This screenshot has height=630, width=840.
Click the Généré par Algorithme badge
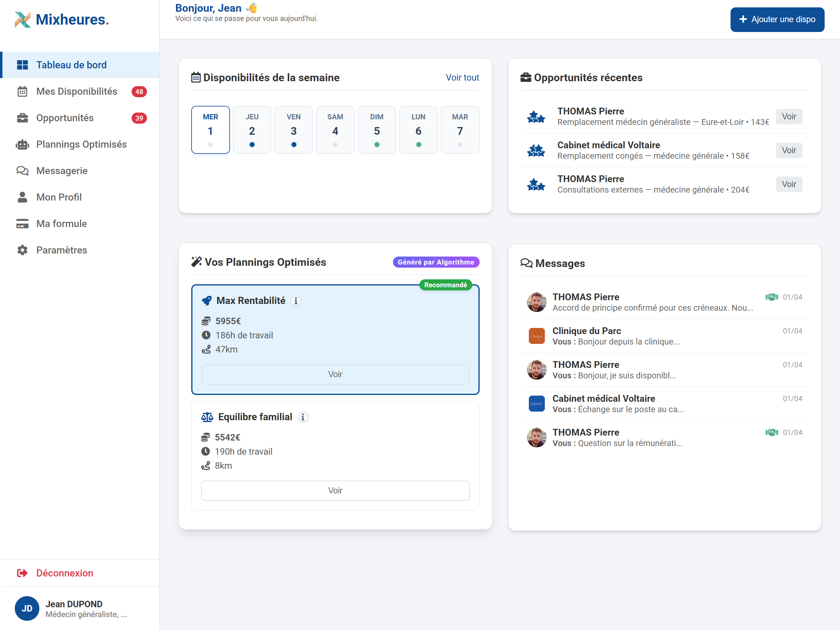[436, 262]
